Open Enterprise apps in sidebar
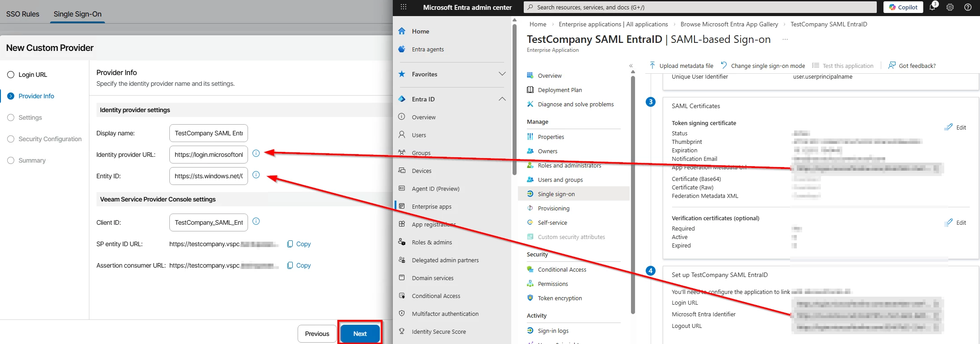The image size is (980, 344). tap(431, 206)
